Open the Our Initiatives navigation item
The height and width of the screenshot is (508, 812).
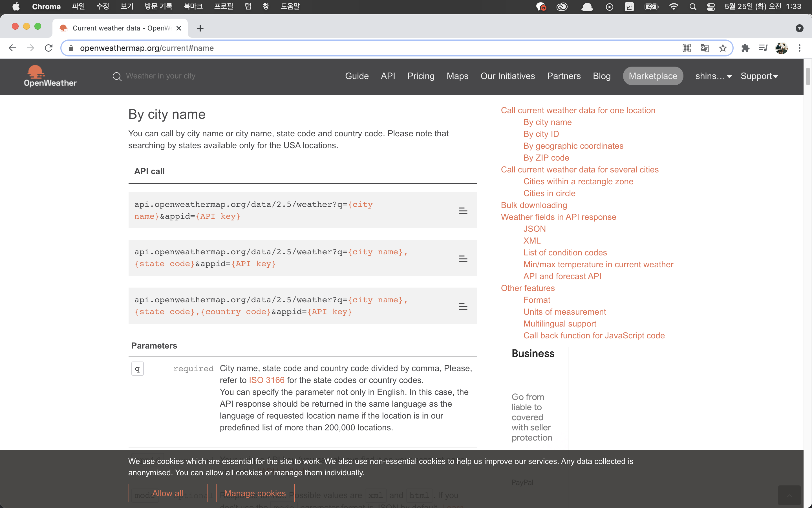(508, 76)
